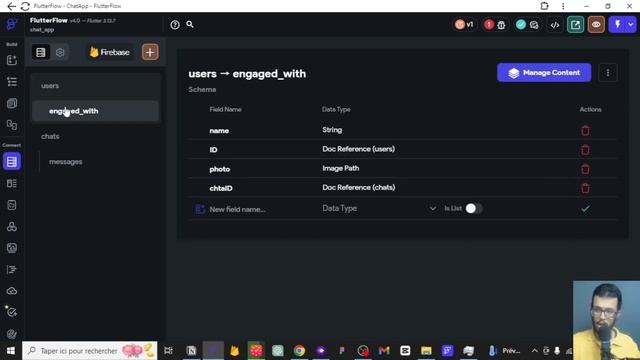Add a new collection with plus button
Image resolution: width=640 pixels, height=360 pixels.
[x=150, y=52]
